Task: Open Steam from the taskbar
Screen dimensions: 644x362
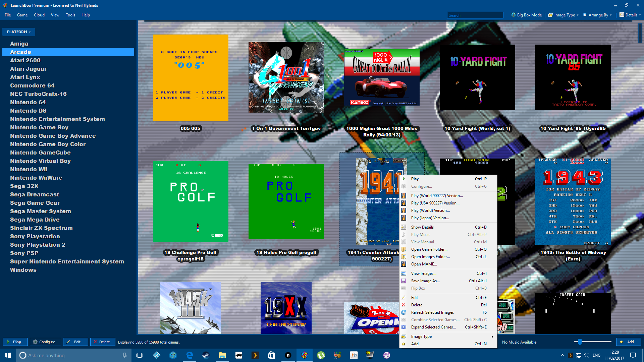Action: click(x=206, y=355)
